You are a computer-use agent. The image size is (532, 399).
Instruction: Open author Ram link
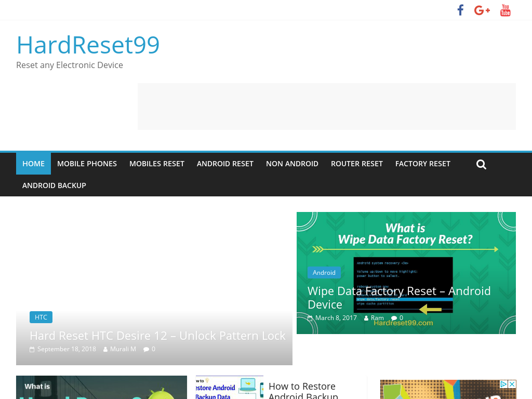(377, 318)
